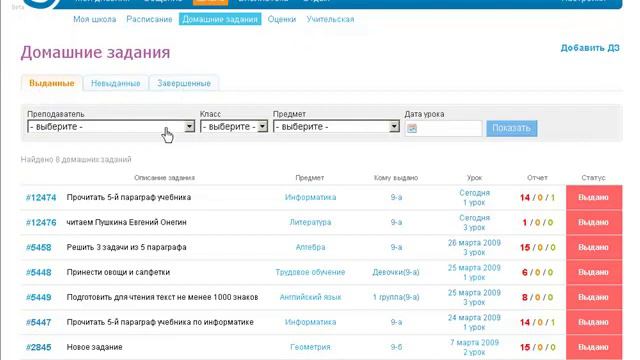
Task: Click the Выдано status for #2845
Action: [x=594, y=347]
